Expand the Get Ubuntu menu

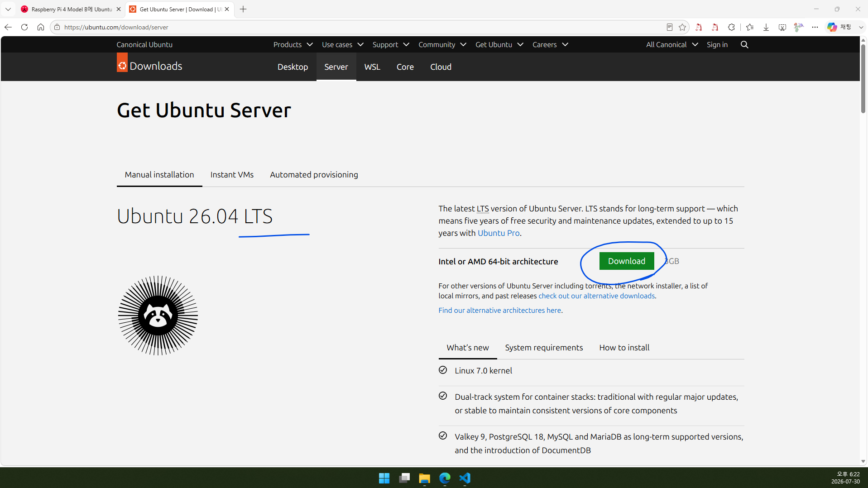pos(499,44)
